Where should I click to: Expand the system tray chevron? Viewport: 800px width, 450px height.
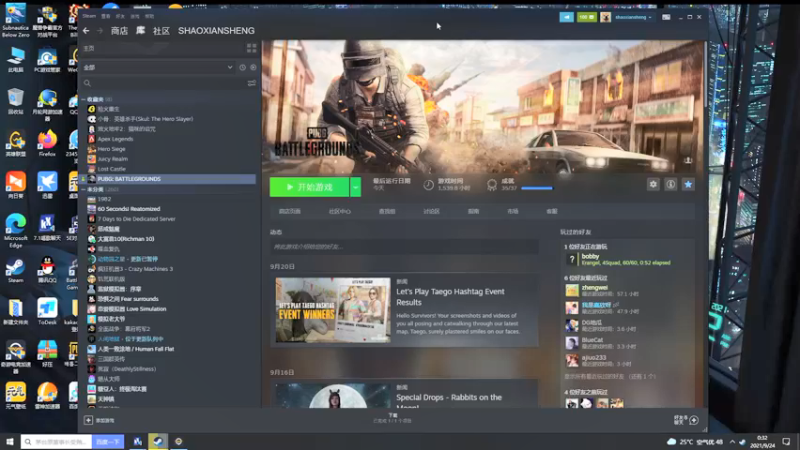(732, 442)
